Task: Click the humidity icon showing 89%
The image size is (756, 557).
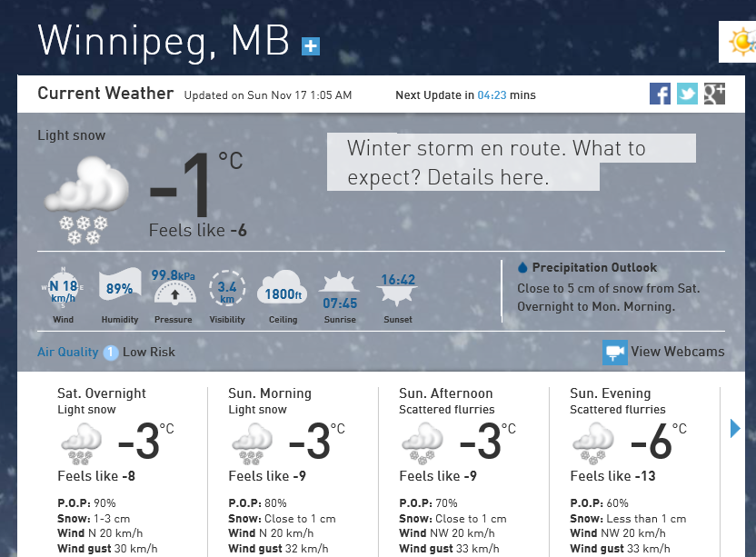Action: pyautogui.click(x=119, y=287)
